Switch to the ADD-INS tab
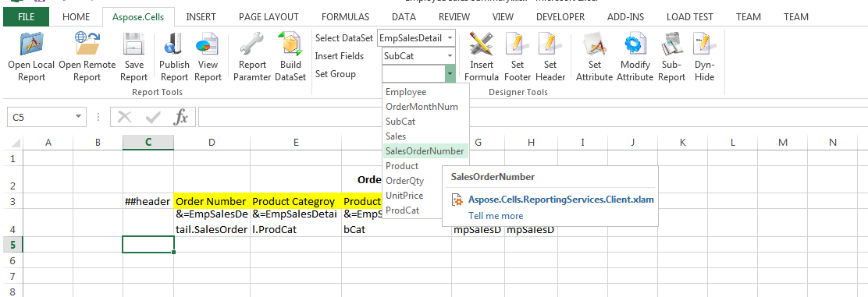This screenshot has width=868, height=297. click(625, 17)
